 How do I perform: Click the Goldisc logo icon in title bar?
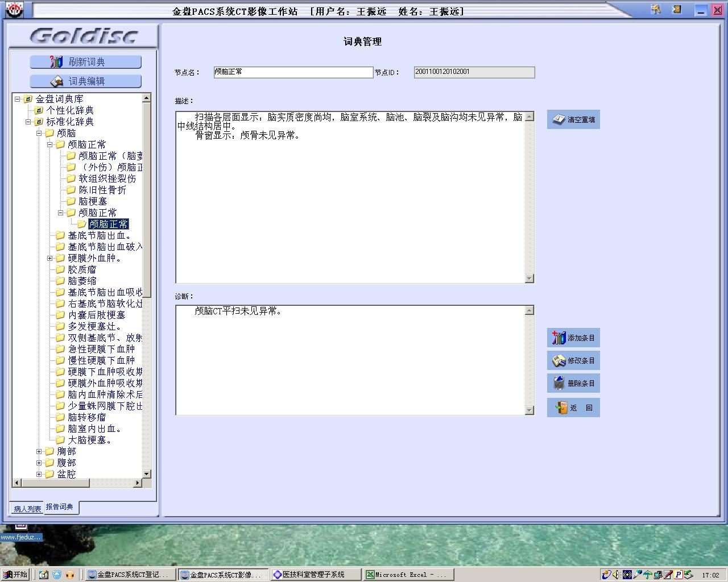(x=14, y=10)
